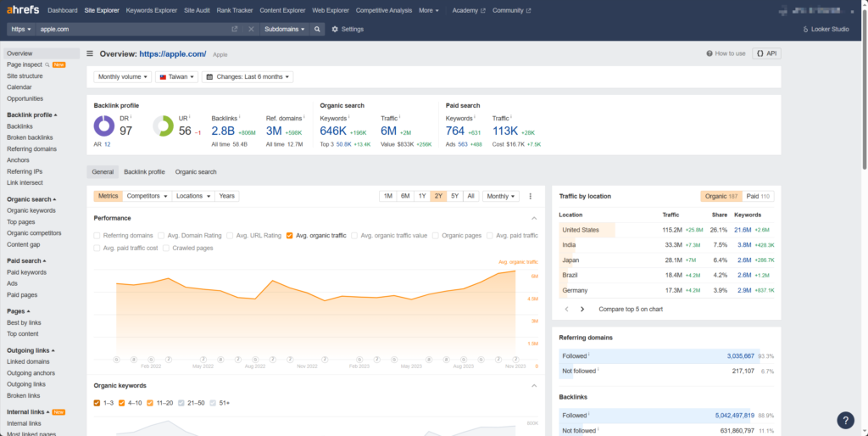Click the apple.com URL input field
The height and width of the screenshot is (436, 868).
[133, 30]
